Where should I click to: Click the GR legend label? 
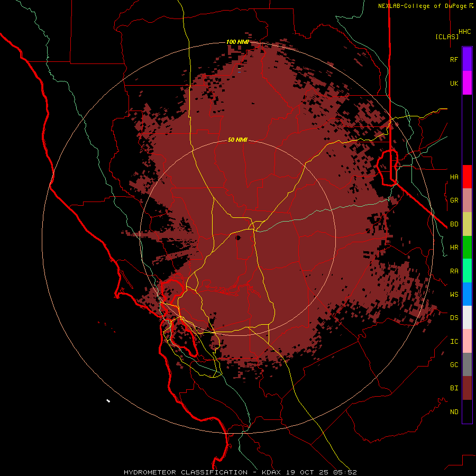tap(454, 200)
